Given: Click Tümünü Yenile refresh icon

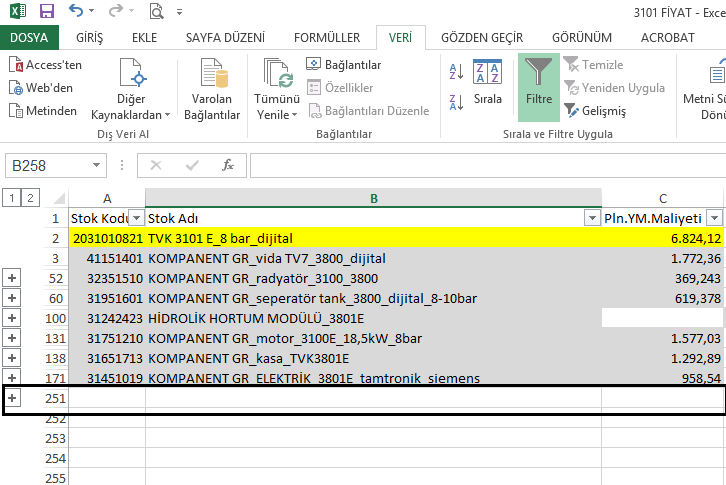Looking at the screenshot, I should (277, 73).
